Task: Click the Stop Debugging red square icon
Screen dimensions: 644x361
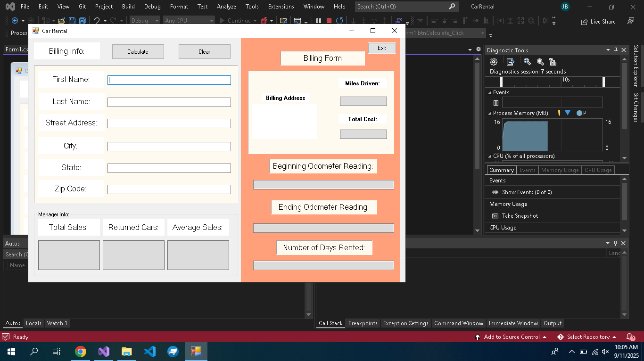Action: point(329,21)
